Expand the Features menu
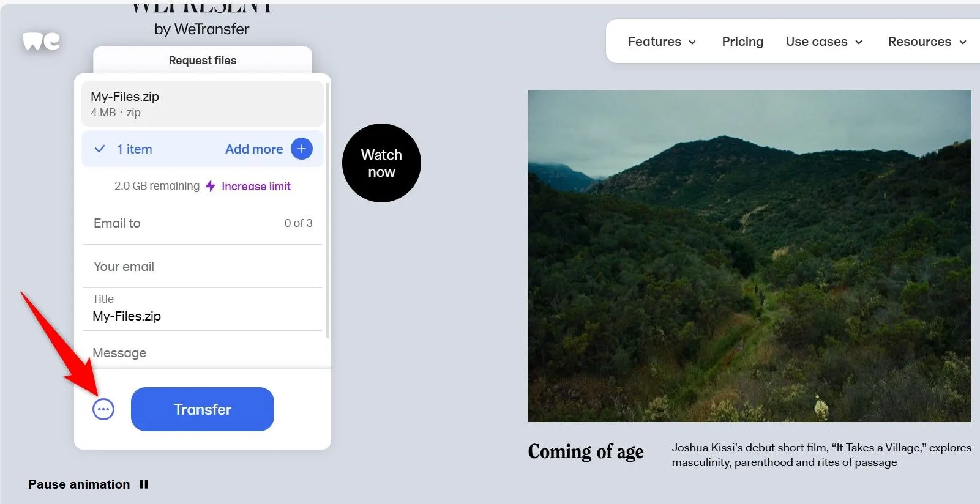This screenshot has width=980, height=504. click(x=662, y=42)
